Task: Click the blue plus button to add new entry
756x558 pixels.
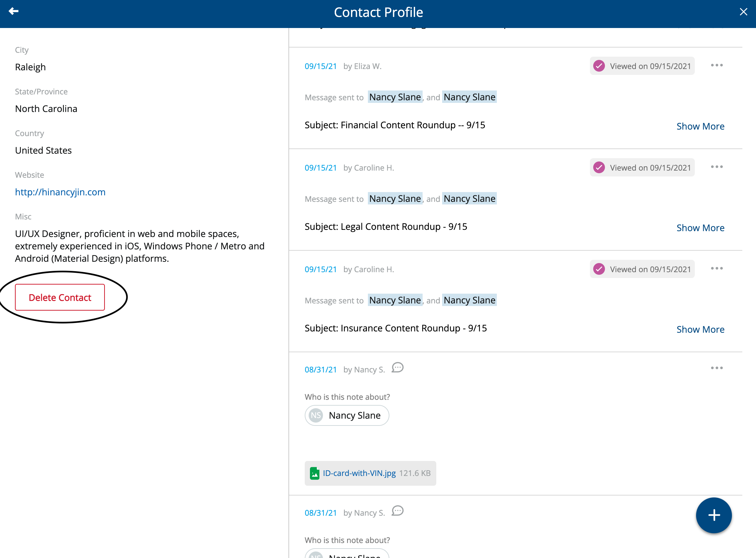Action: click(x=713, y=515)
